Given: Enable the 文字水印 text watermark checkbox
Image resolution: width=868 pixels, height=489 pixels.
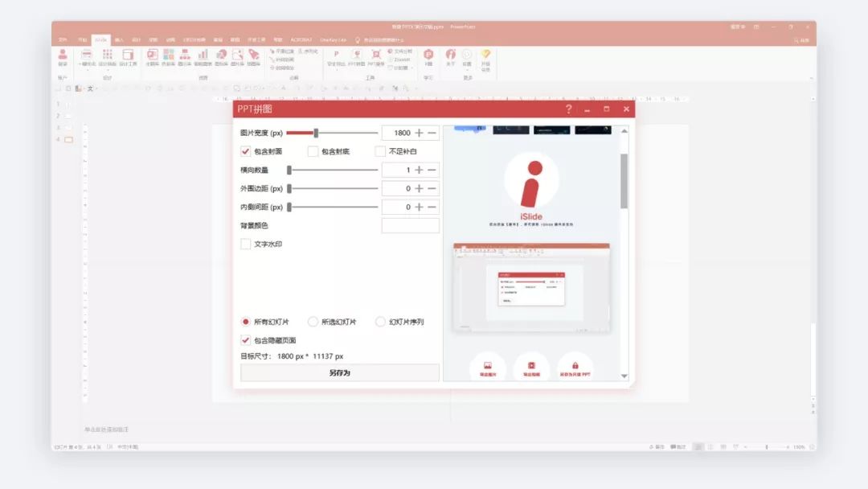Looking at the screenshot, I should (246, 244).
